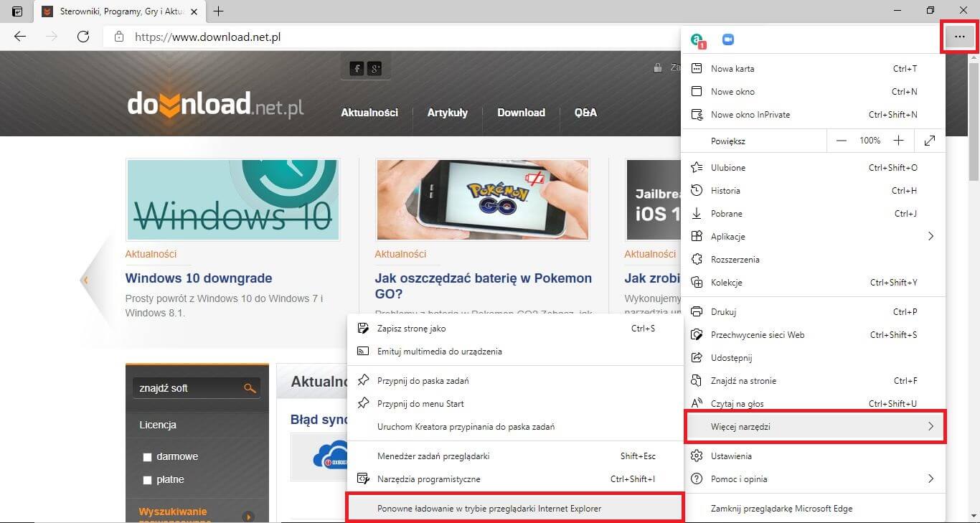Select Przypnij do paska zadań

click(514, 381)
